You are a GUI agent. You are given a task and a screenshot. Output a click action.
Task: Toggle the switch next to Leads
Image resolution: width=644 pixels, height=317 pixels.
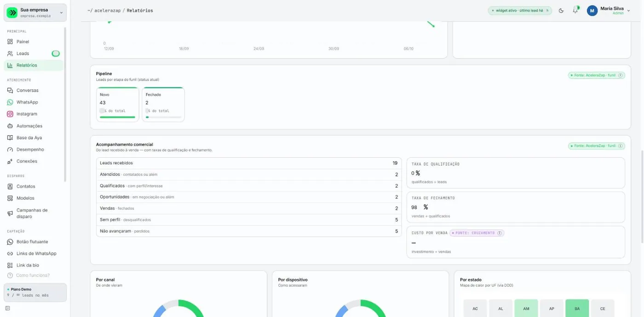click(x=56, y=54)
